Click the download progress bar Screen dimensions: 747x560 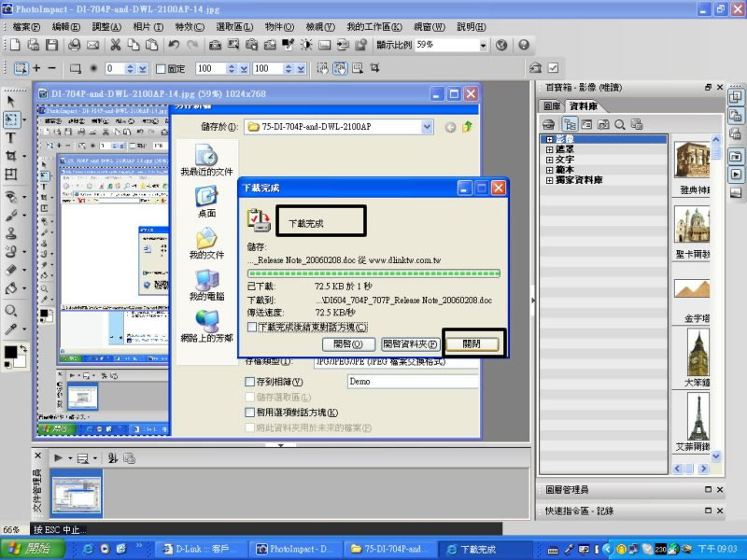pyautogui.click(x=374, y=273)
